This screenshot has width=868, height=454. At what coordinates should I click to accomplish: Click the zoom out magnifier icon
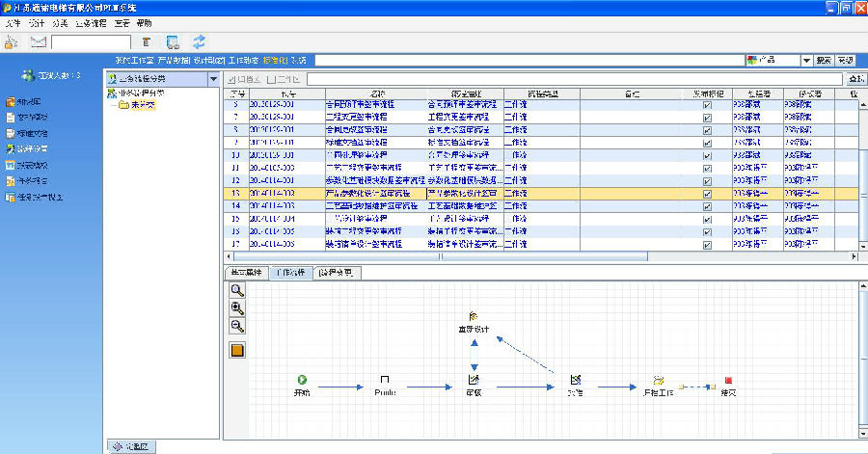pyautogui.click(x=237, y=327)
